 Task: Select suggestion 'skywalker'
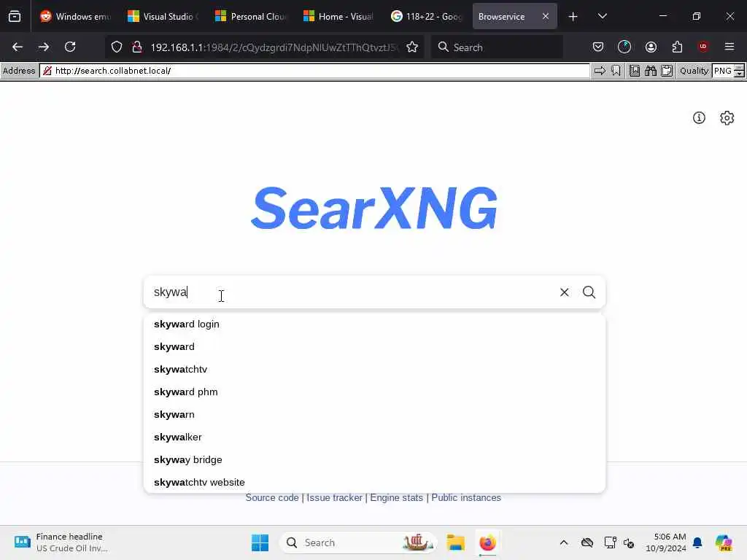pyautogui.click(x=374, y=437)
